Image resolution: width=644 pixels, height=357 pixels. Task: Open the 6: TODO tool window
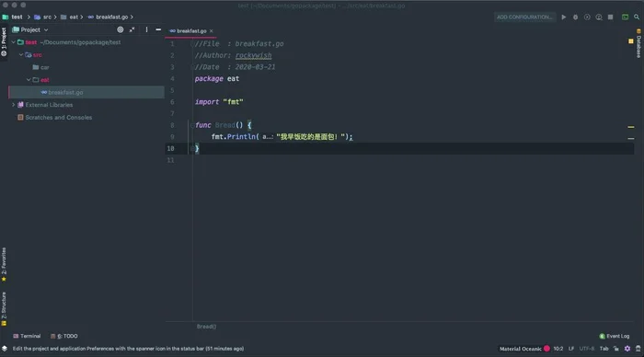[x=64, y=336]
